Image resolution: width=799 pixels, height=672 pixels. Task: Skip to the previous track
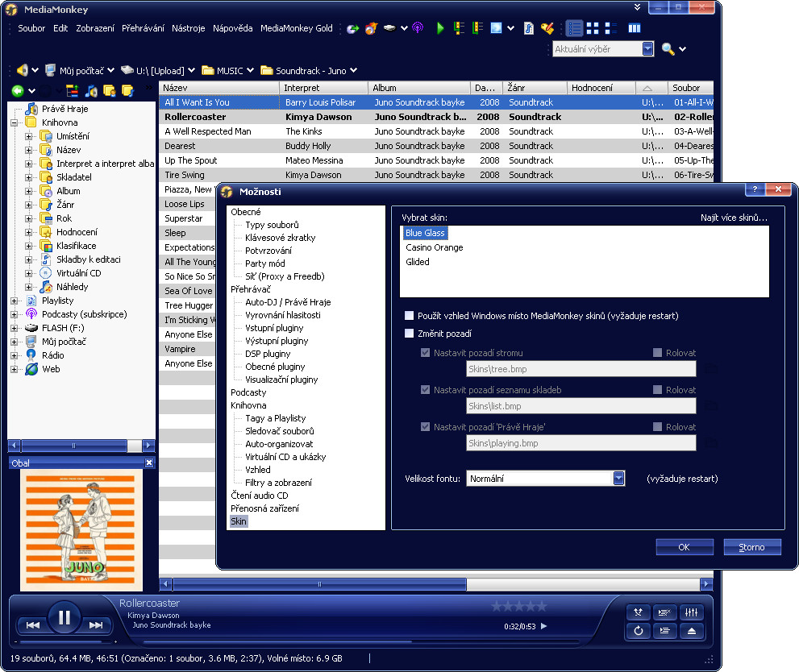click(x=33, y=625)
